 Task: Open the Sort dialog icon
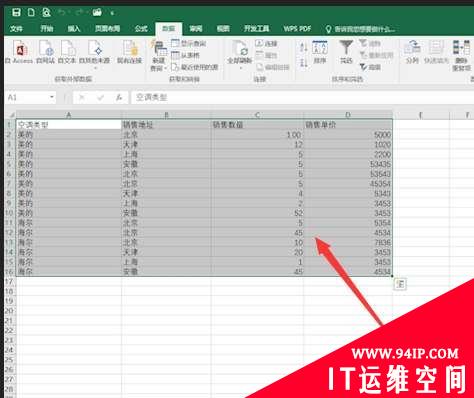(320, 52)
